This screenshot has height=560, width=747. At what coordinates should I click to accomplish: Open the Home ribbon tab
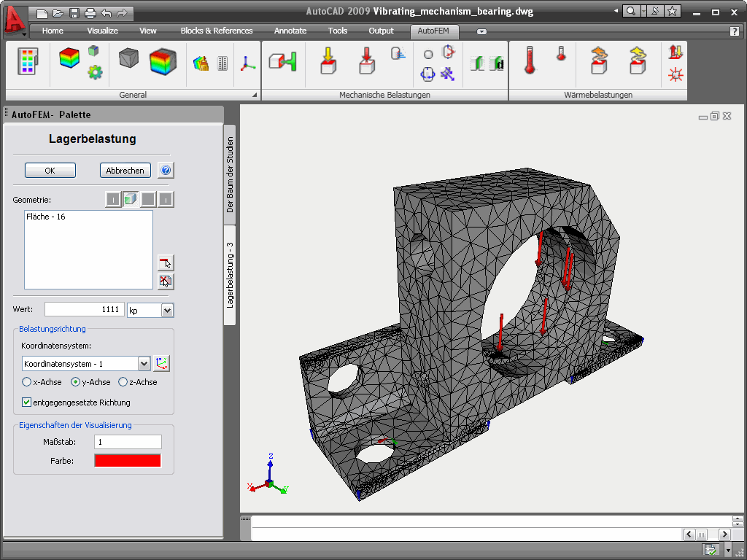pyautogui.click(x=53, y=31)
